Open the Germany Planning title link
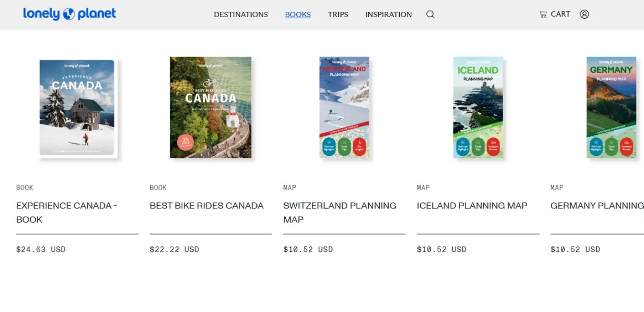Viewport: 644px width, 312px height. [x=597, y=206]
